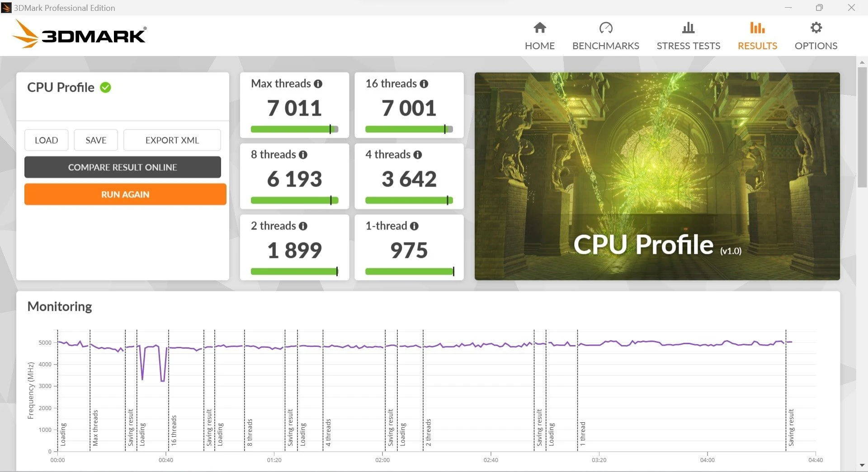Viewport: 868px width, 472px height.
Task: Click the 02:00 time axis label
Action: click(382, 460)
